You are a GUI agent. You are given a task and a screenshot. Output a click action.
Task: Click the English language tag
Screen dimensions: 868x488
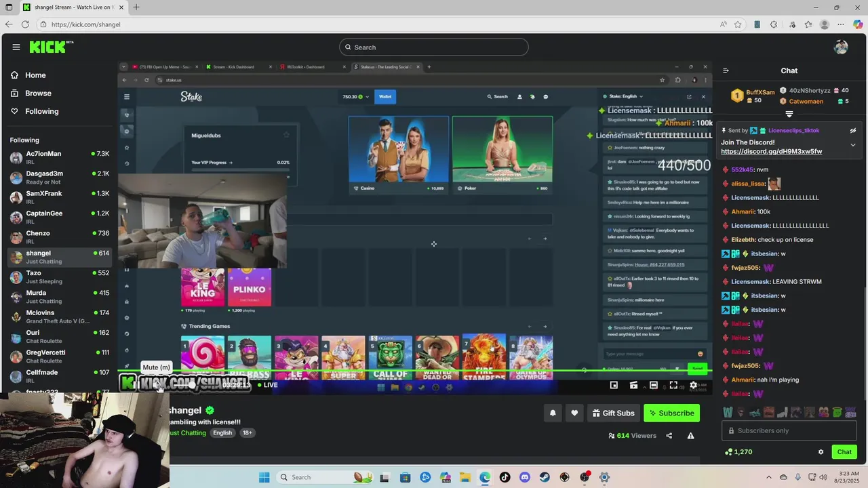point(222,433)
